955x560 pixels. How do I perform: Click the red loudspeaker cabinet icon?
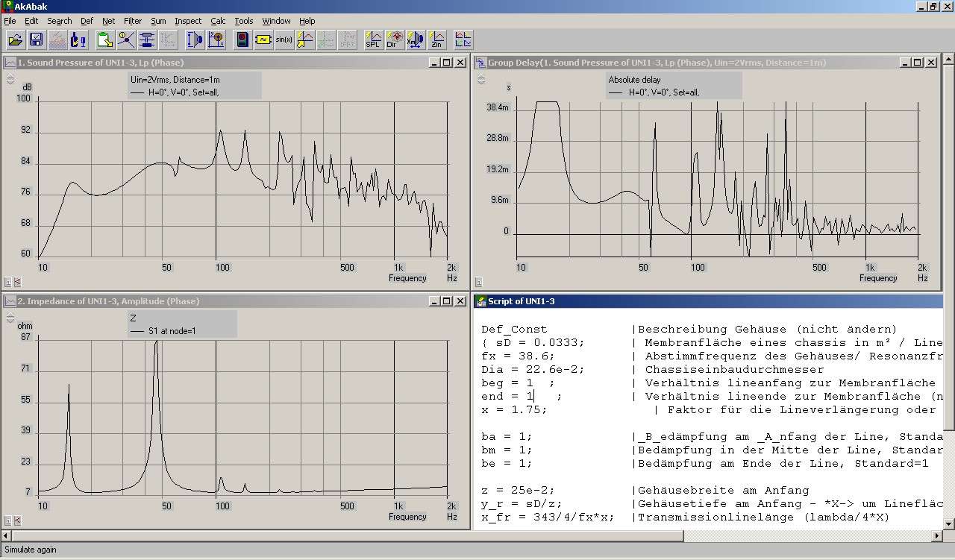pos(242,40)
